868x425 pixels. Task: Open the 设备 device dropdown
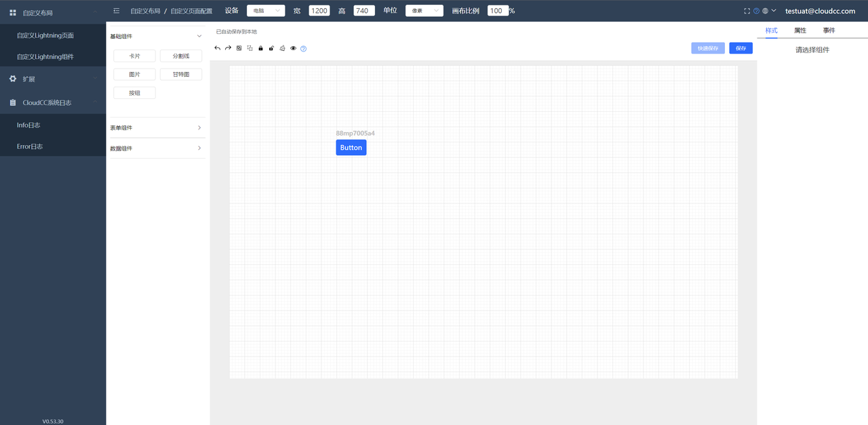265,11
